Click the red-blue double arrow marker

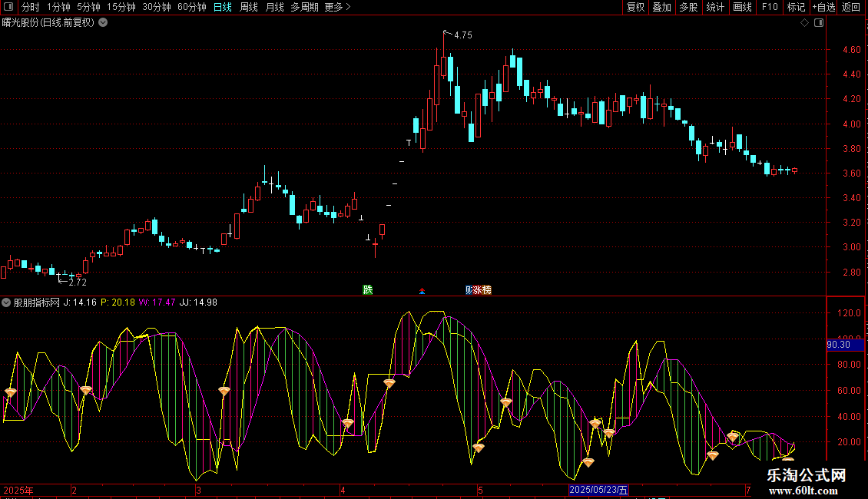click(422, 291)
